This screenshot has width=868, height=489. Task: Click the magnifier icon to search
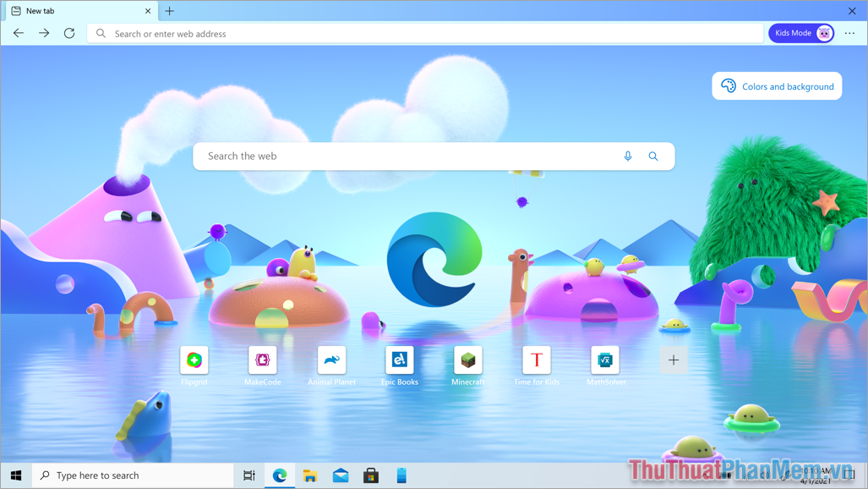coord(653,156)
